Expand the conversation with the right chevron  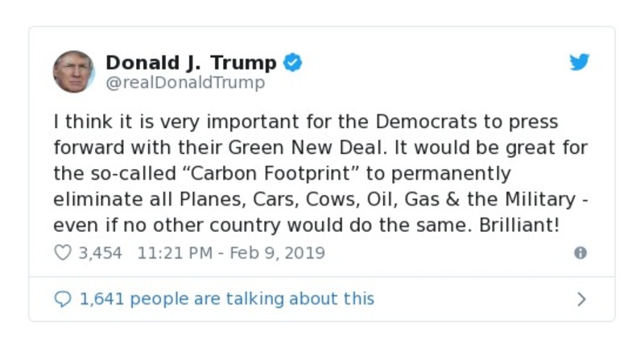click(581, 300)
